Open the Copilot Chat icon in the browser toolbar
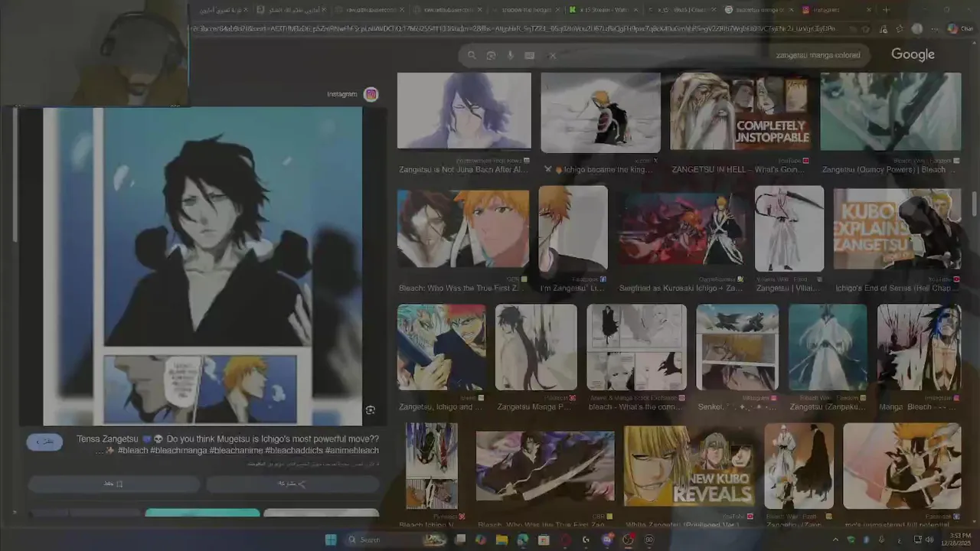Screen dimensions: 980x551 point(960,29)
